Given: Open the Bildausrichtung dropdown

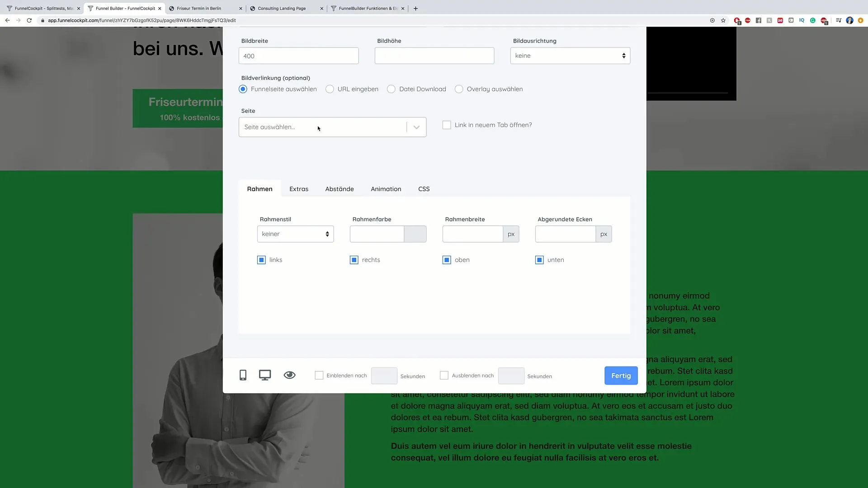Looking at the screenshot, I should point(570,56).
